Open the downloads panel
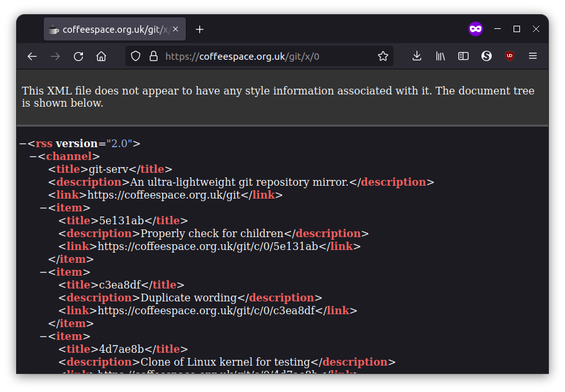The image size is (565, 392). click(x=417, y=56)
